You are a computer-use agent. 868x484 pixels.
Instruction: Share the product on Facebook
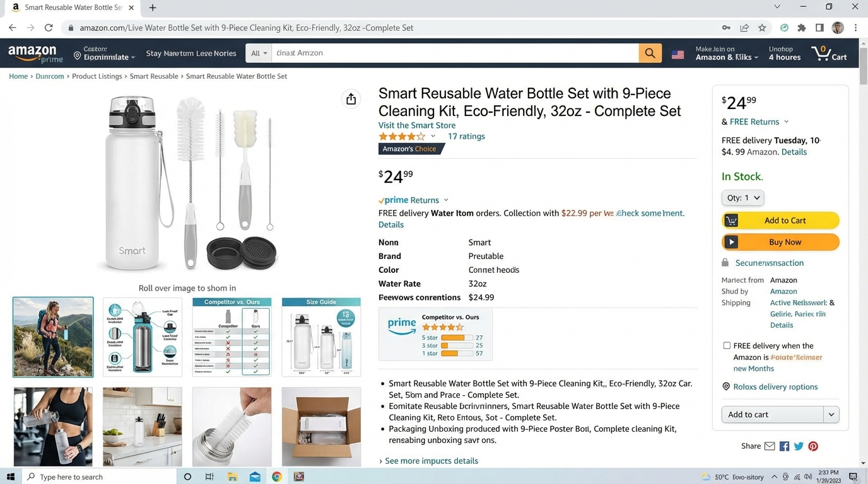(x=784, y=446)
